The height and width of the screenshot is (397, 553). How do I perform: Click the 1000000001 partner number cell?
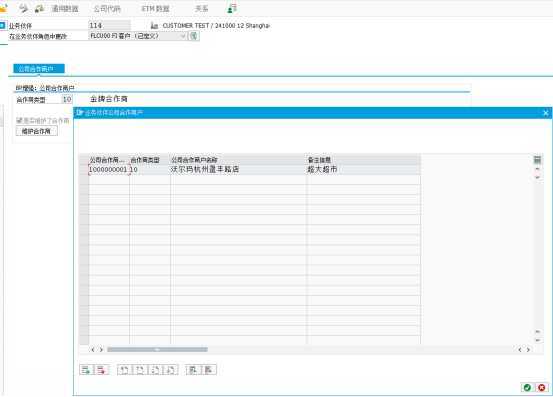click(109, 170)
